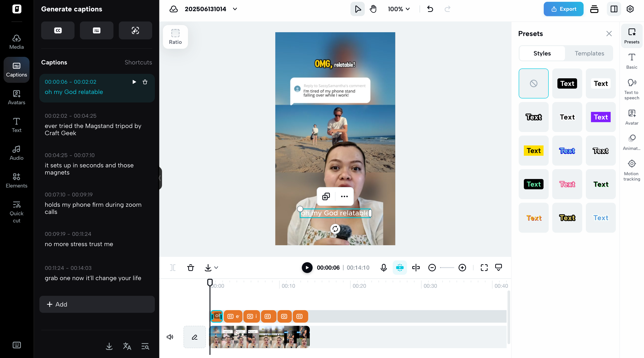
Task: Apply the purple background Text style
Action: (x=601, y=117)
